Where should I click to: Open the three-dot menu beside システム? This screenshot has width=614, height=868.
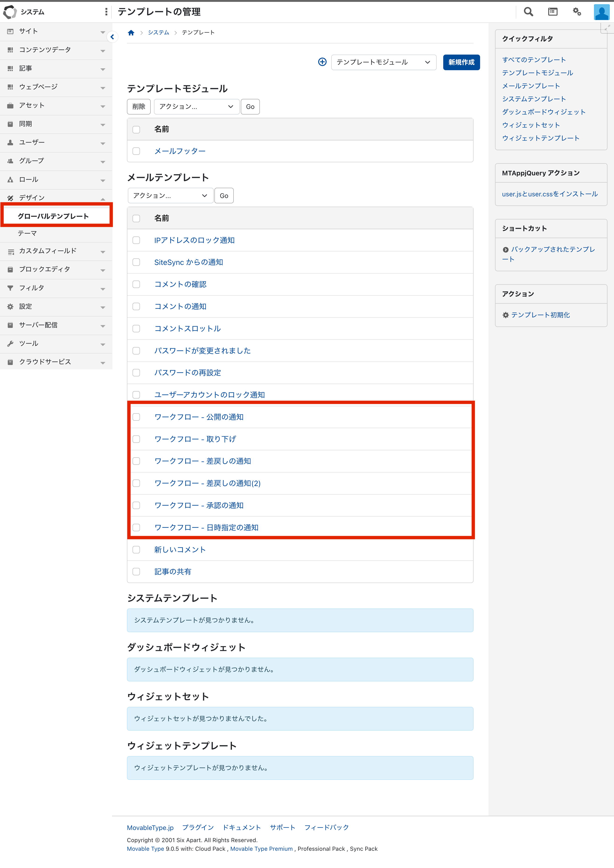point(106,12)
